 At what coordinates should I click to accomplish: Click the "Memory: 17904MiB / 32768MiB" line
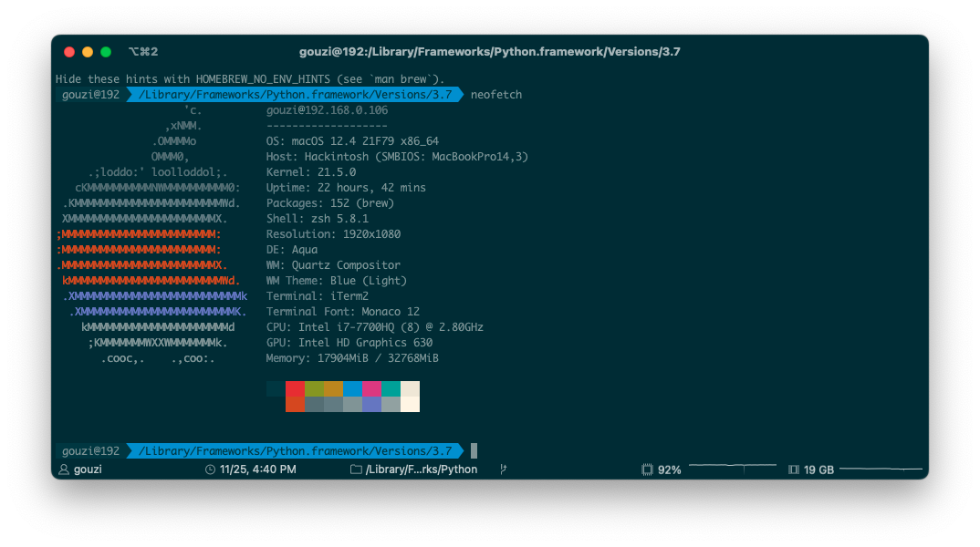pos(352,358)
